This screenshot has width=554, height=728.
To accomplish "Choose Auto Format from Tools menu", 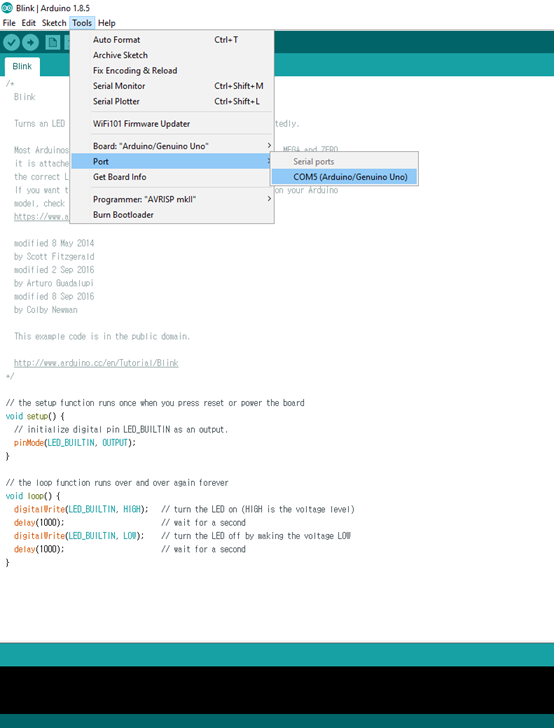I will click(x=172, y=40).
